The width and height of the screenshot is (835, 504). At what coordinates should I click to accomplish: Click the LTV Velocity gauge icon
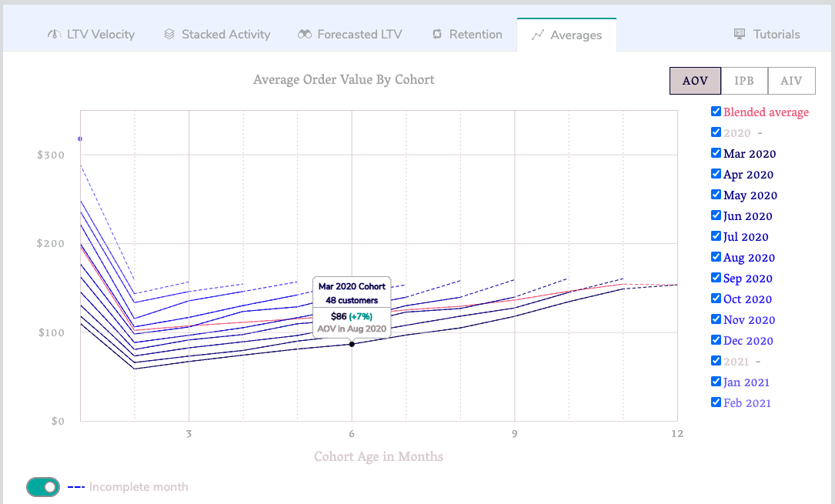coord(55,34)
